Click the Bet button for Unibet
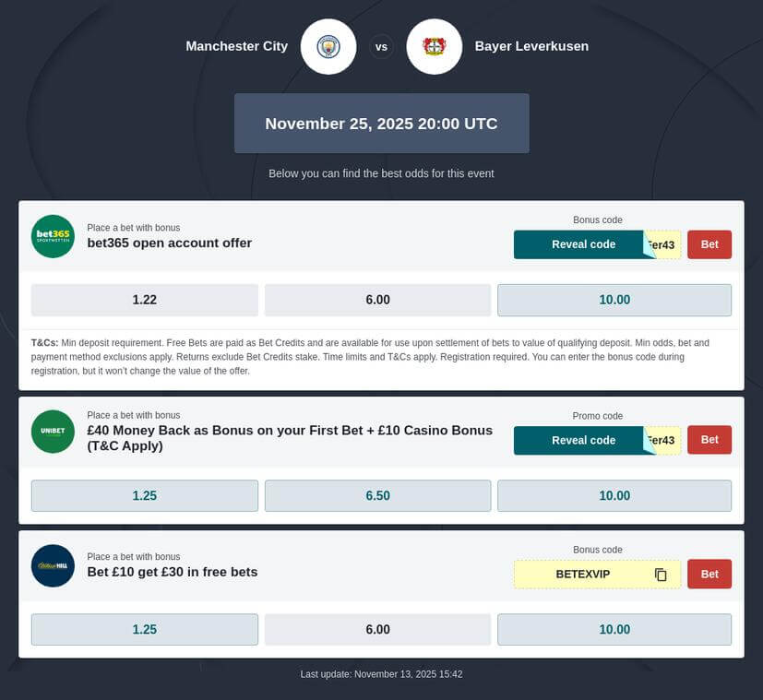The width and height of the screenshot is (763, 700). (x=709, y=440)
